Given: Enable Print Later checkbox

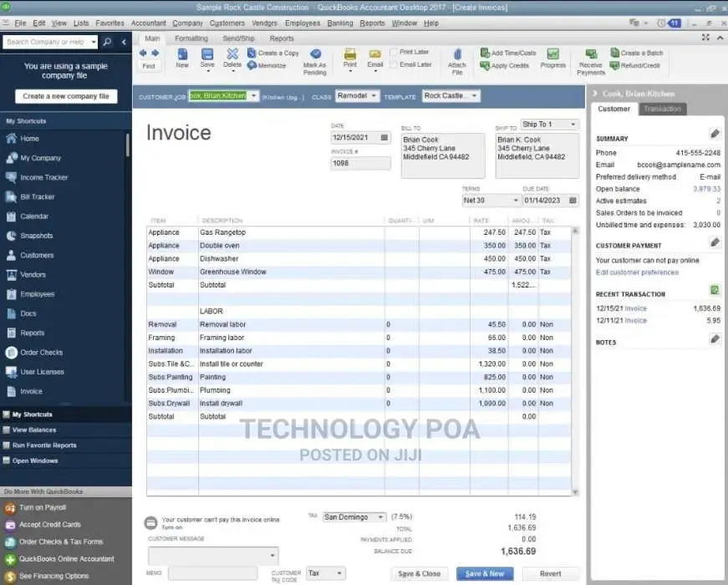Looking at the screenshot, I should tap(394, 52).
